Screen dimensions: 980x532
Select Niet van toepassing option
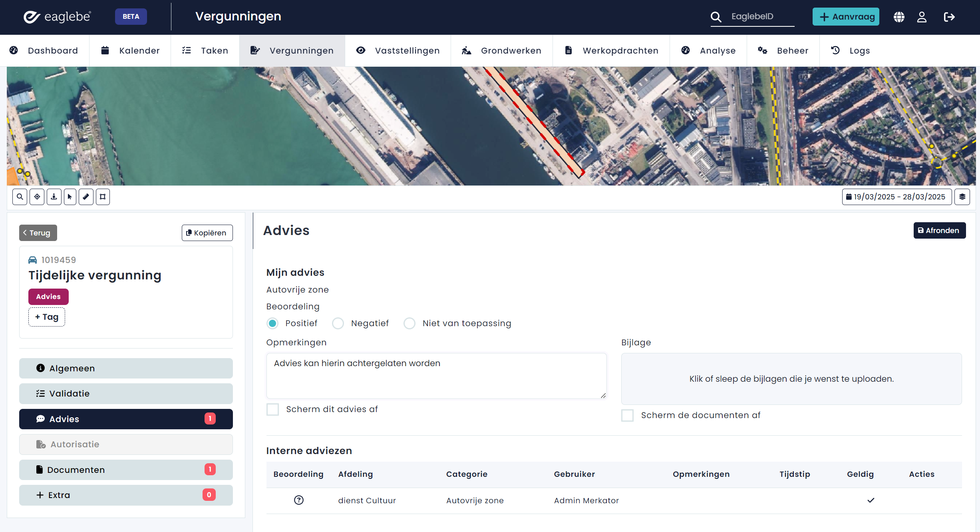pyautogui.click(x=409, y=323)
